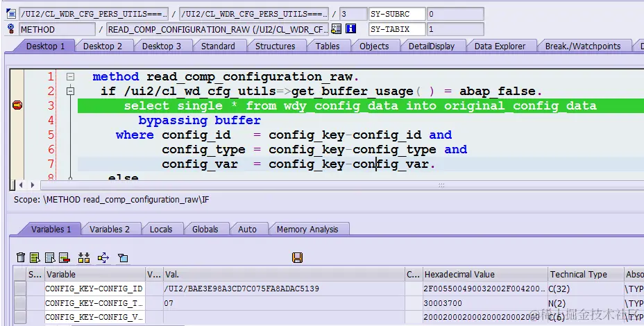Open the Standard tab

coord(218,46)
